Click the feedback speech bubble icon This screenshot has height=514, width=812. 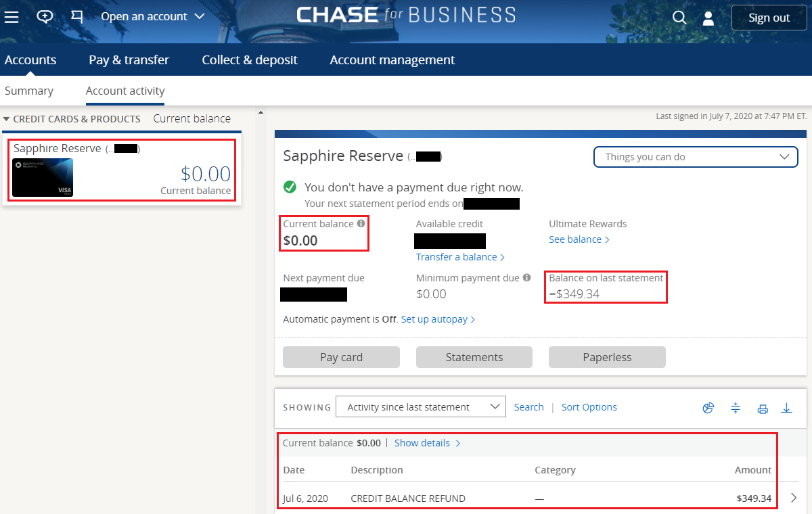click(x=45, y=17)
